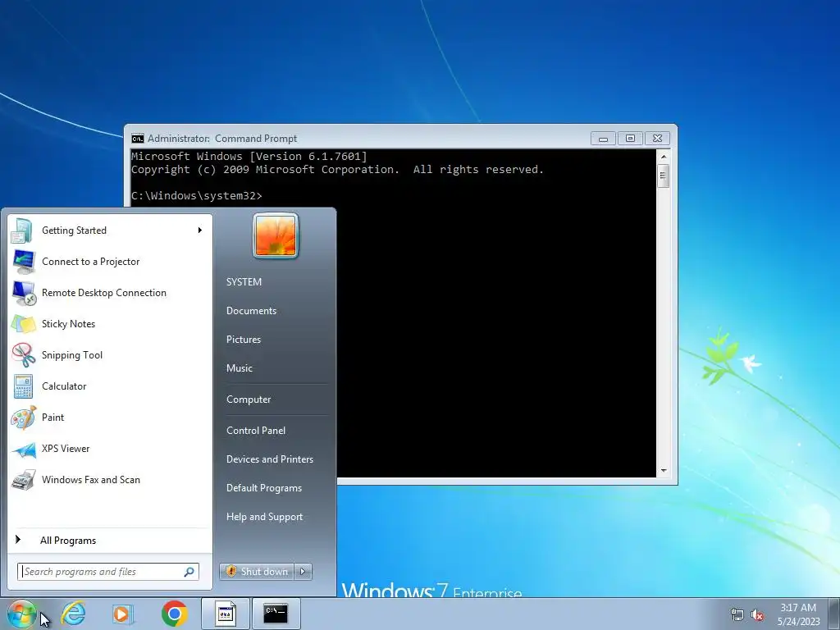Open Internet Explorer from the taskbar
The image size is (840, 630).
(x=73, y=614)
